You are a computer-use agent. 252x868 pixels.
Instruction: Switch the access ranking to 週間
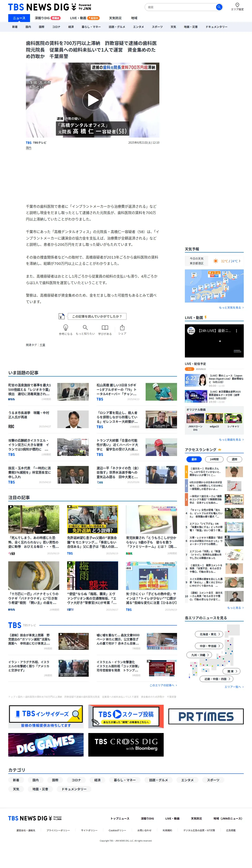click(x=235, y=459)
